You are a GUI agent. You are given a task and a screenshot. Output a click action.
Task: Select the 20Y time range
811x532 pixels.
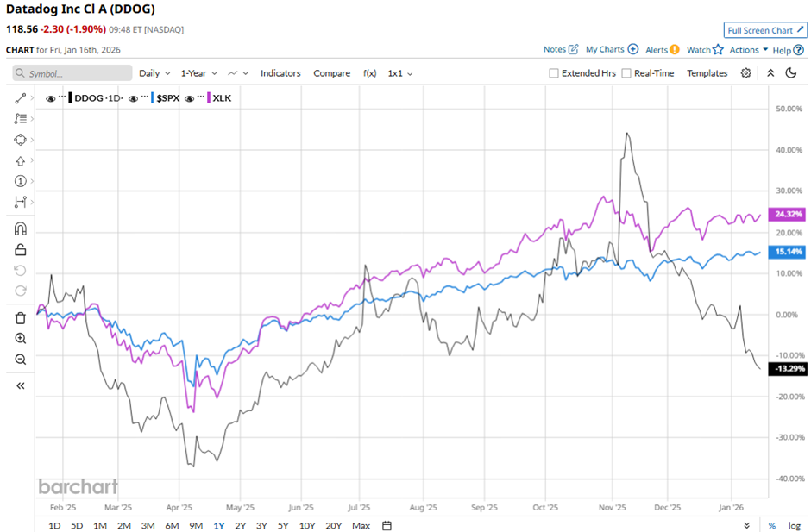(334, 526)
